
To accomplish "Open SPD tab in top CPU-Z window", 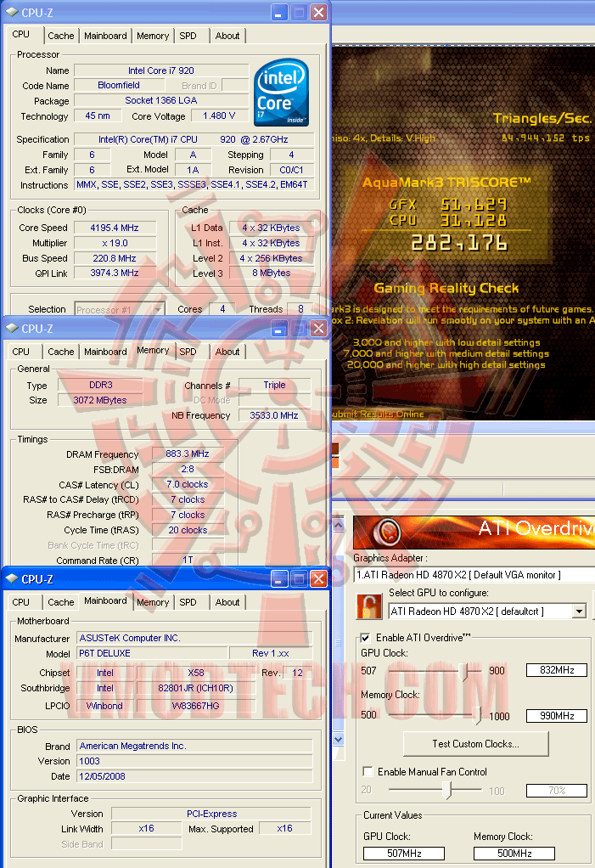I will point(188,36).
